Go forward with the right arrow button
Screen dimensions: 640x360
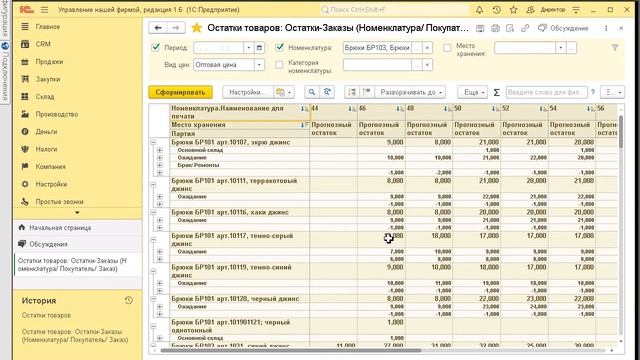click(176, 28)
